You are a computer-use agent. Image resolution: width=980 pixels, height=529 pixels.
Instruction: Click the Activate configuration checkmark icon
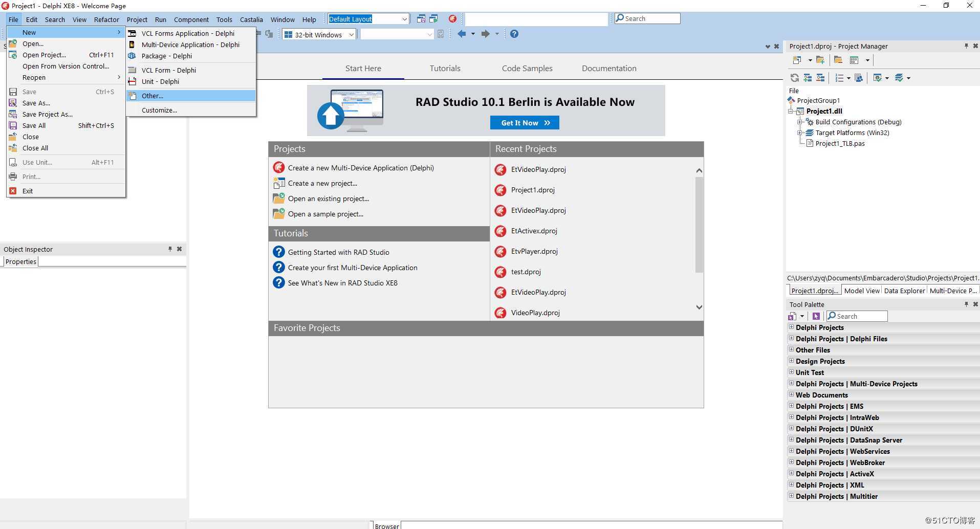[x=878, y=78]
